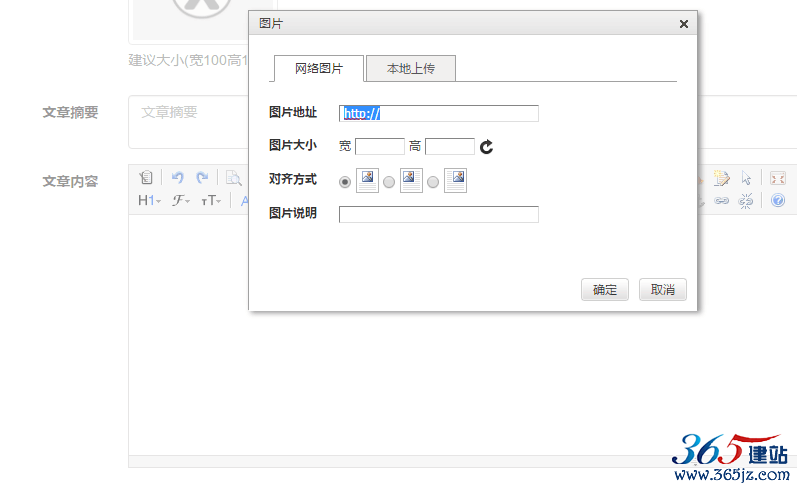
Task: Click the 文章摘要 summary text area
Action: coord(189,122)
